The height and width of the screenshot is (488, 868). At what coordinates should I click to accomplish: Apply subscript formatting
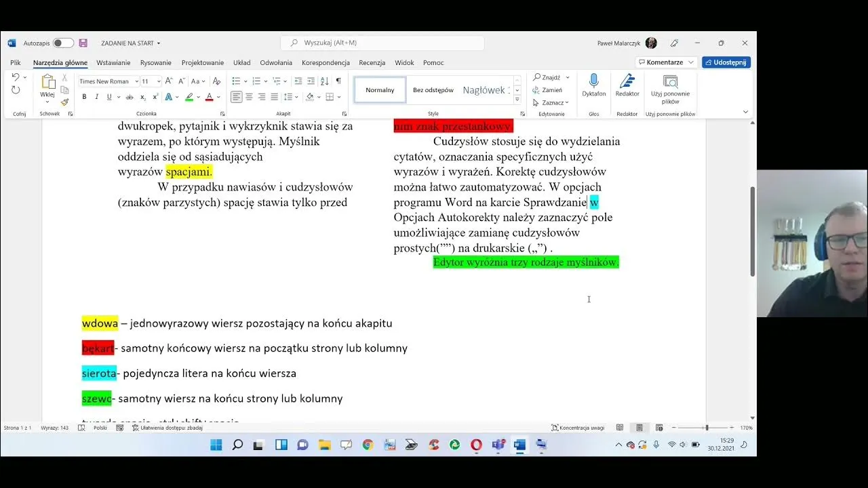(142, 97)
